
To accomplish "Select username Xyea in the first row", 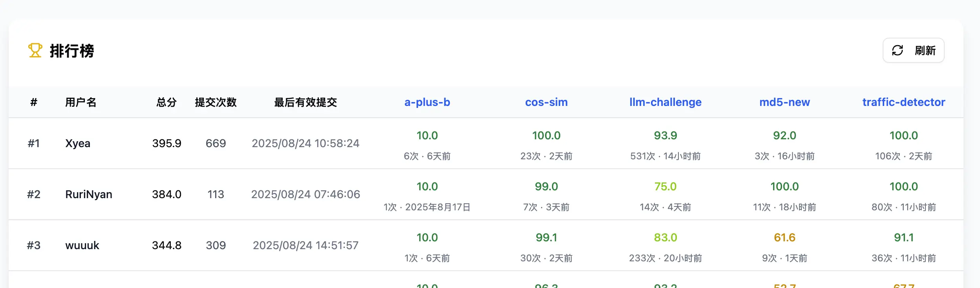I will click(78, 143).
